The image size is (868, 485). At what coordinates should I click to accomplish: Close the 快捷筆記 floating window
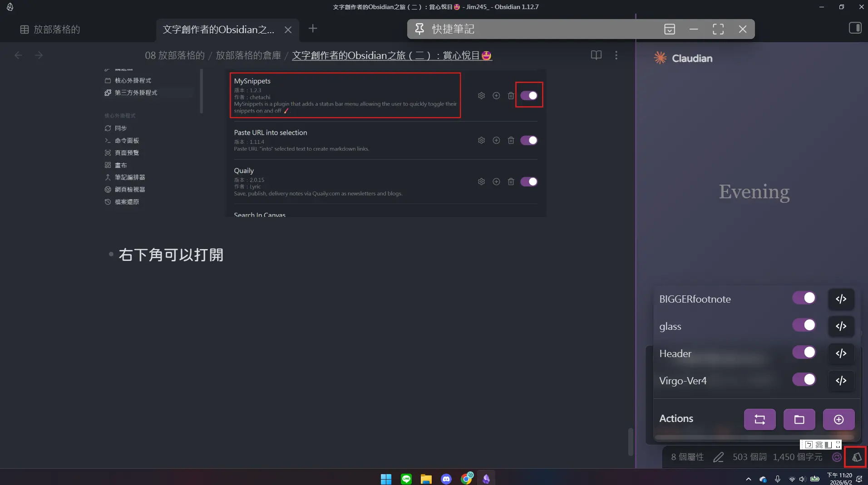point(743,29)
